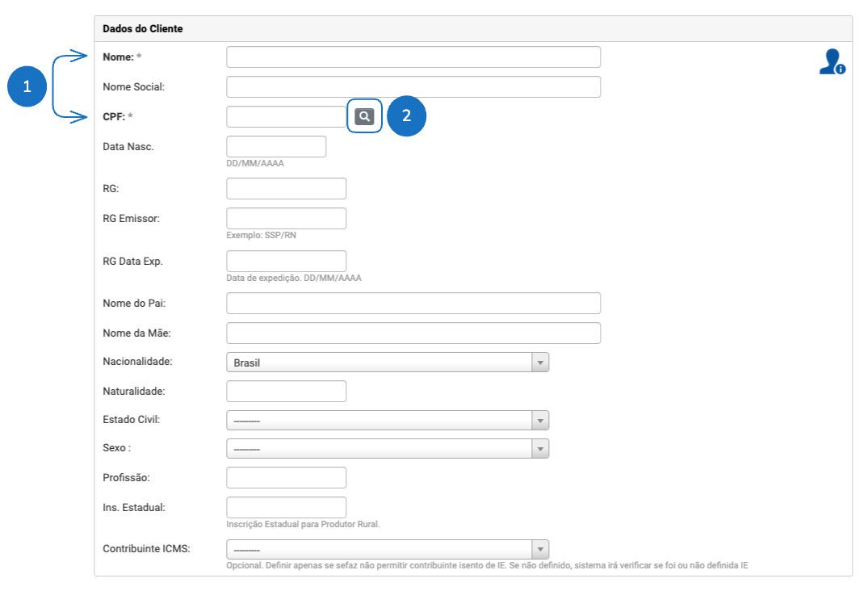Viewport: 868px width, 591px height.
Task: Click the RG number field
Action: pos(286,189)
